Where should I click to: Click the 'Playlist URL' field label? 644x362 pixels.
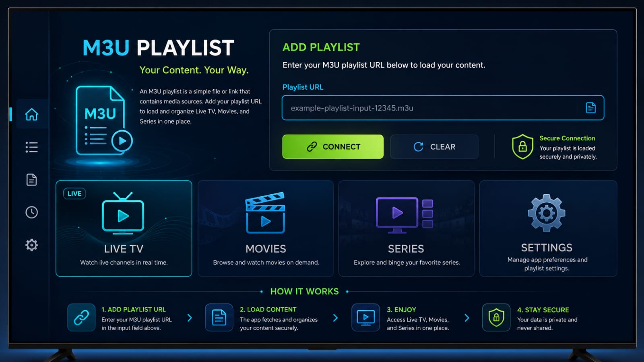point(303,87)
